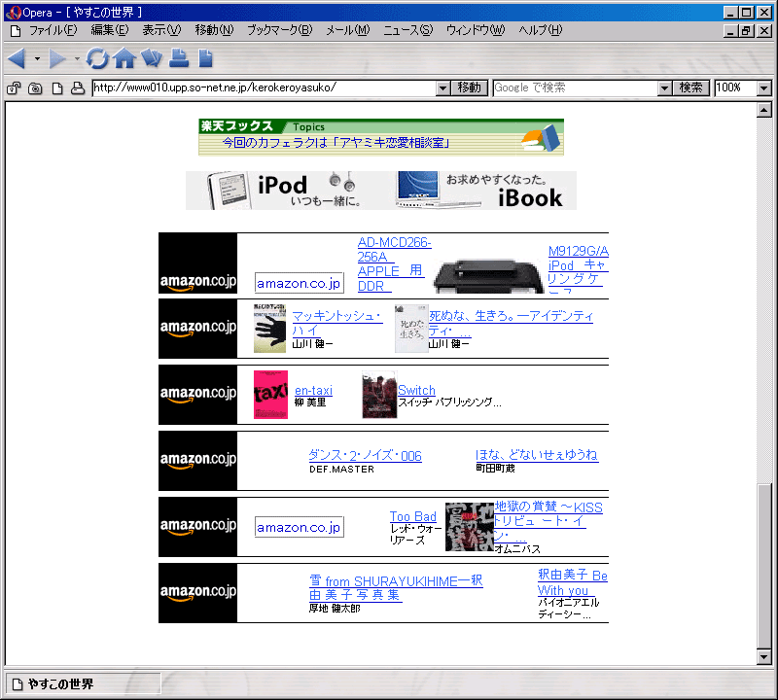Open the ほな、どないせぇゆうね link
This screenshot has height=700, width=778.
coord(537,455)
